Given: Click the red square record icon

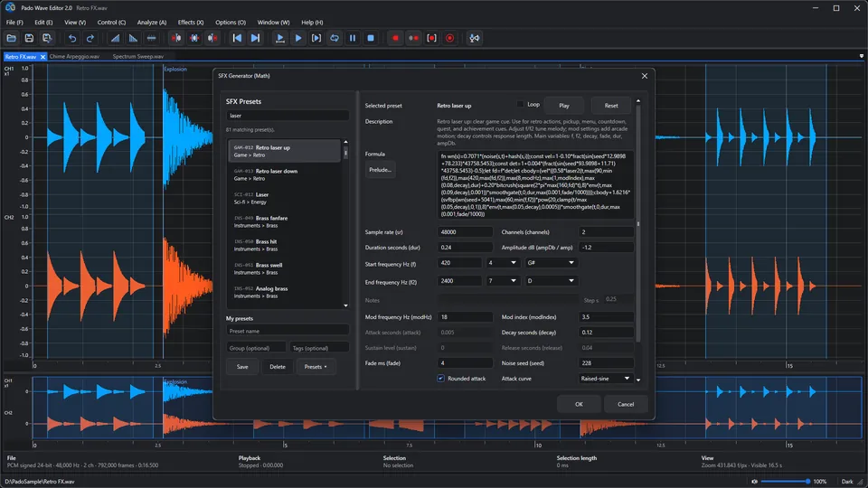Looking at the screenshot, I should (395, 38).
